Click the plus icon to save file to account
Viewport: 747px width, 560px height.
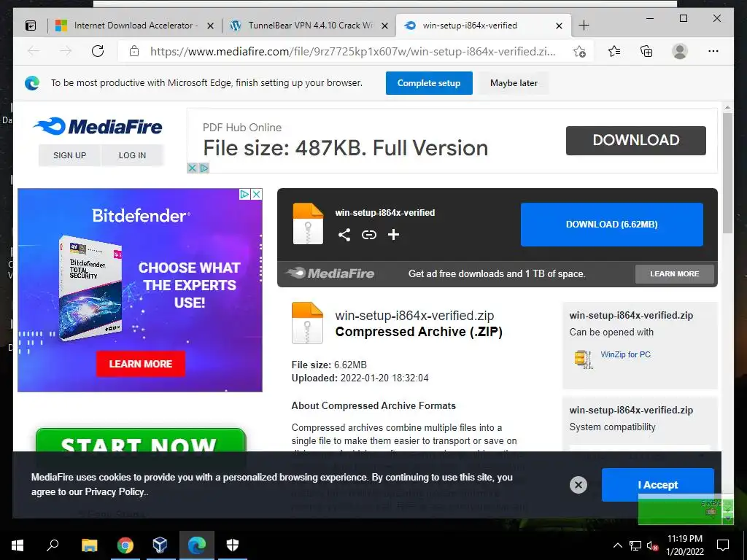pyautogui.click(x=393, y=234)
